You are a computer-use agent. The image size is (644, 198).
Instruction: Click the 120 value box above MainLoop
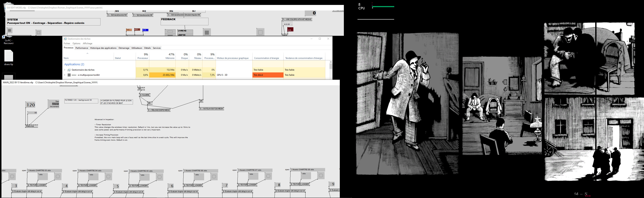tap(30, 105)
